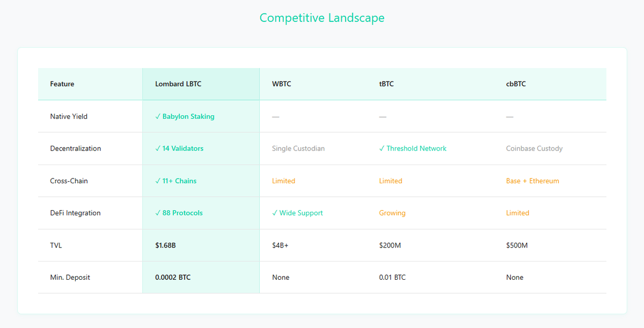Click the "$4B+" TVL value
This screenshot has height=328, width=644.
281,245
